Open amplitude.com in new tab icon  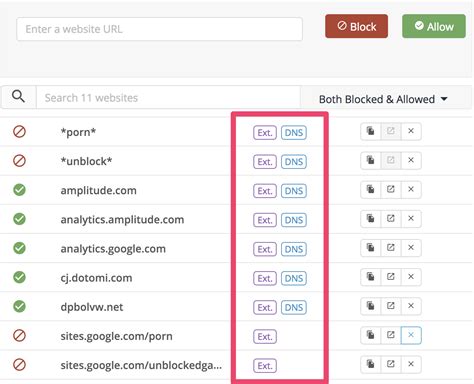pyautogui.click(x=391, y=189)
